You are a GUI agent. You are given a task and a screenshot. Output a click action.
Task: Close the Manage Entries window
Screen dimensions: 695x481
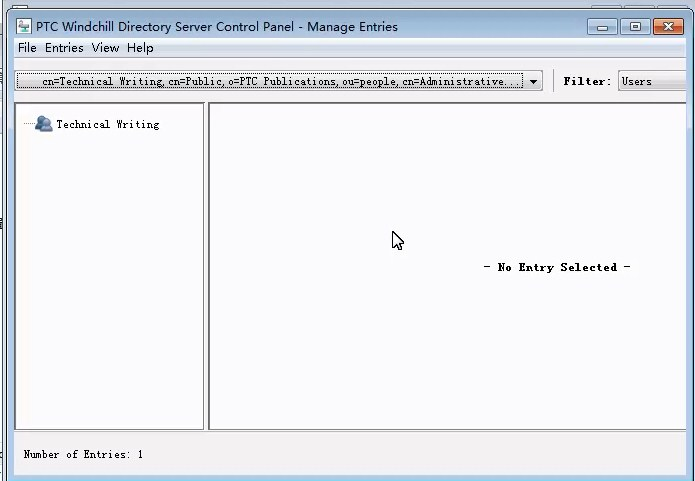[668, 27]
